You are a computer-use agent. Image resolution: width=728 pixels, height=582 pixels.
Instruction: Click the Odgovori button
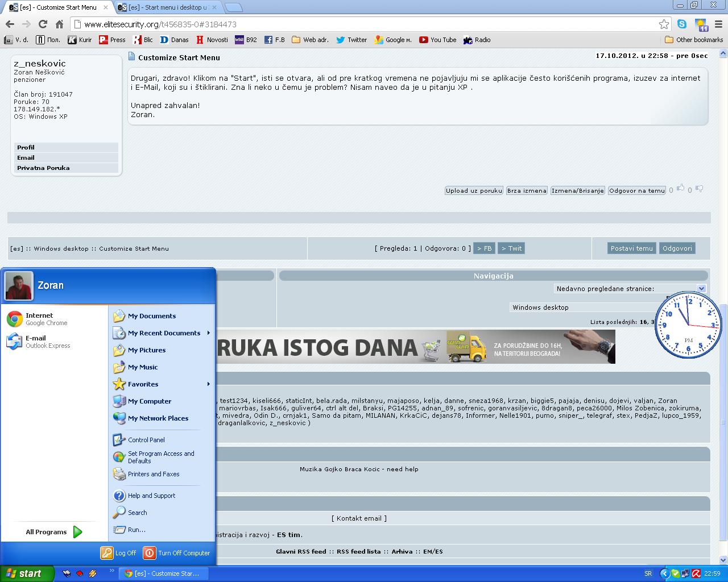click(677, 248)
